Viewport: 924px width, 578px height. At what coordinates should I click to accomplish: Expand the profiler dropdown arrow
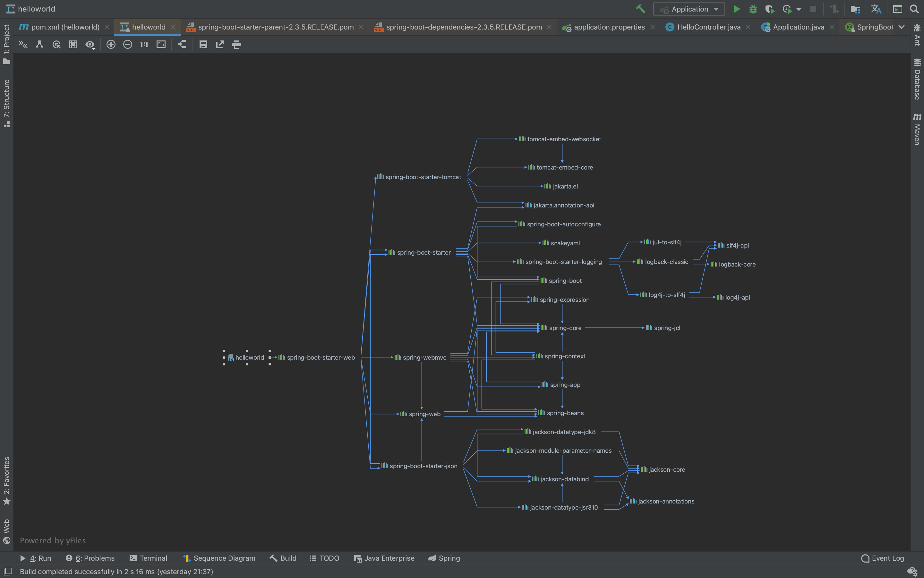click(799, 9)
